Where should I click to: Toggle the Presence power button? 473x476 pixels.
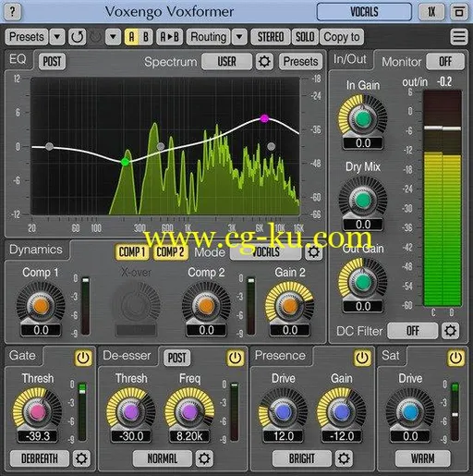coord(362,358)
